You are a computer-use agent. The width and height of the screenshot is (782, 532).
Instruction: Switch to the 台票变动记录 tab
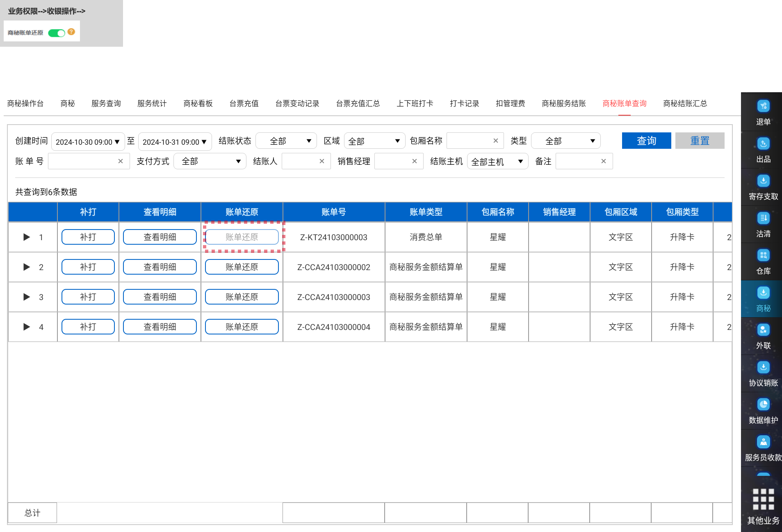297,103
